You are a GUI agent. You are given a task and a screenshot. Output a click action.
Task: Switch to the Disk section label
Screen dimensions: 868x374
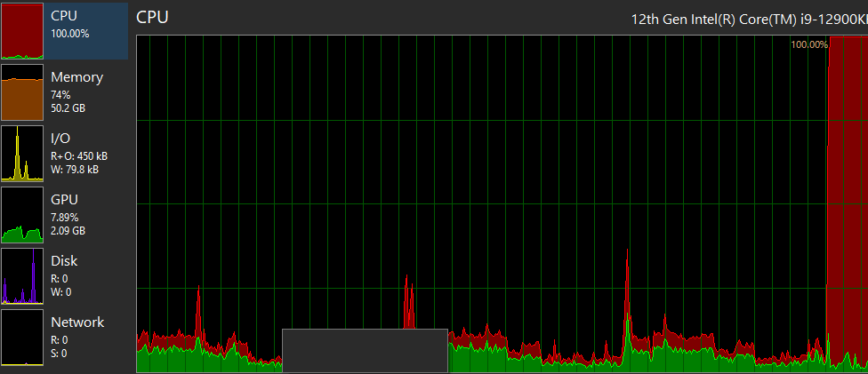point(64,261)
